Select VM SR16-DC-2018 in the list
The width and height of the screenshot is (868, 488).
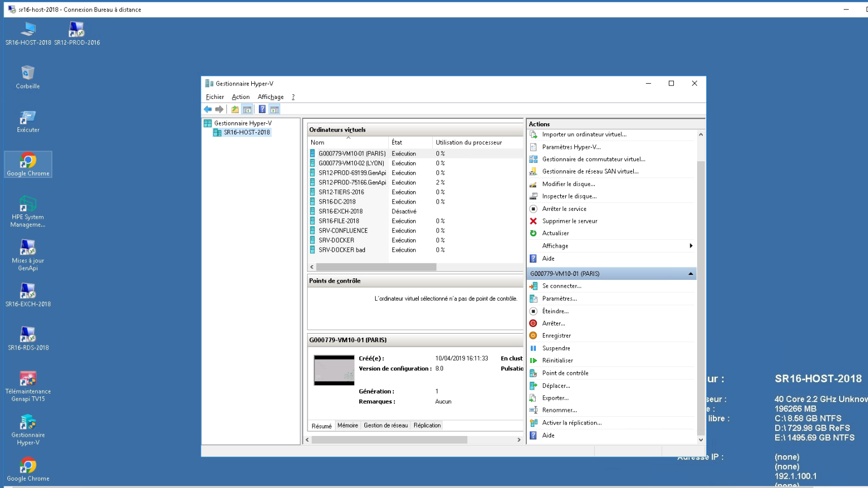point(337,202)
